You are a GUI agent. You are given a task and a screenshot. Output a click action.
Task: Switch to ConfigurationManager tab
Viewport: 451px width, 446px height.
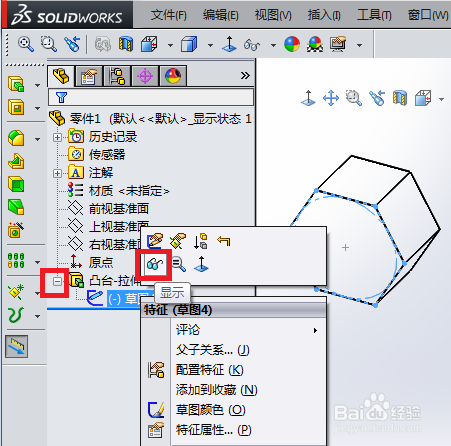pos(117,76)
